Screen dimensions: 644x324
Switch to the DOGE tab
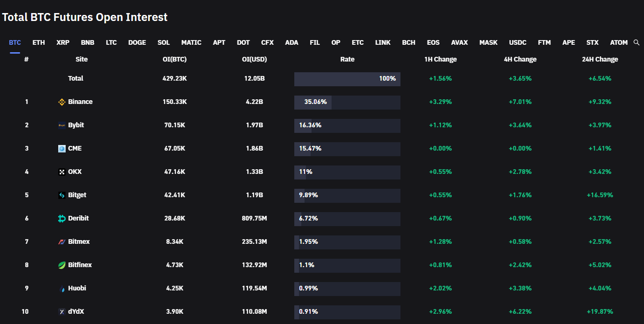tap(137, 42)
